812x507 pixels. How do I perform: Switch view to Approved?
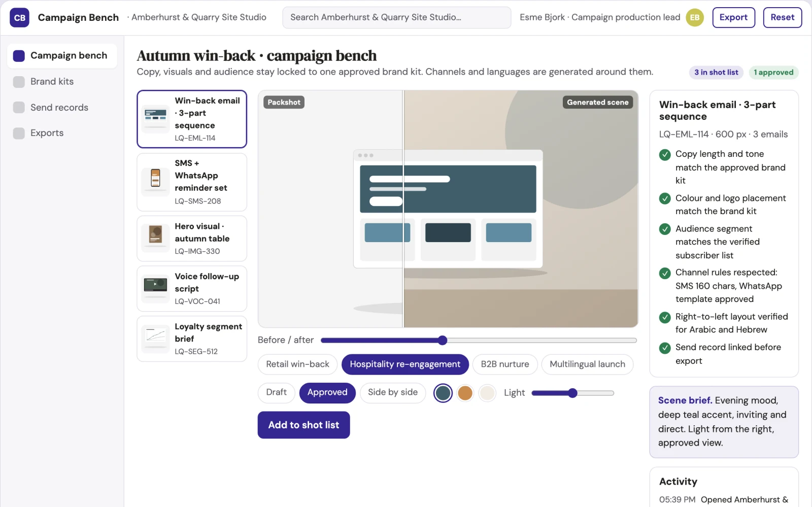point(327,393)
